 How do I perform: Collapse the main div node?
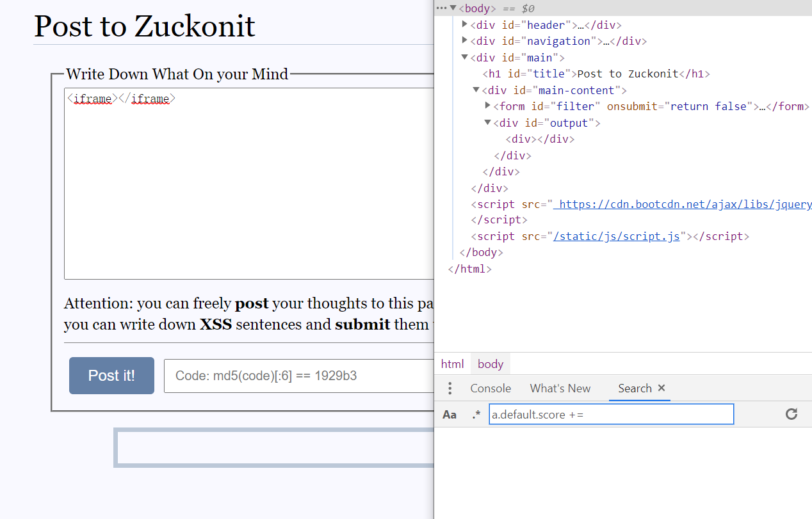[x=465, y=58]
